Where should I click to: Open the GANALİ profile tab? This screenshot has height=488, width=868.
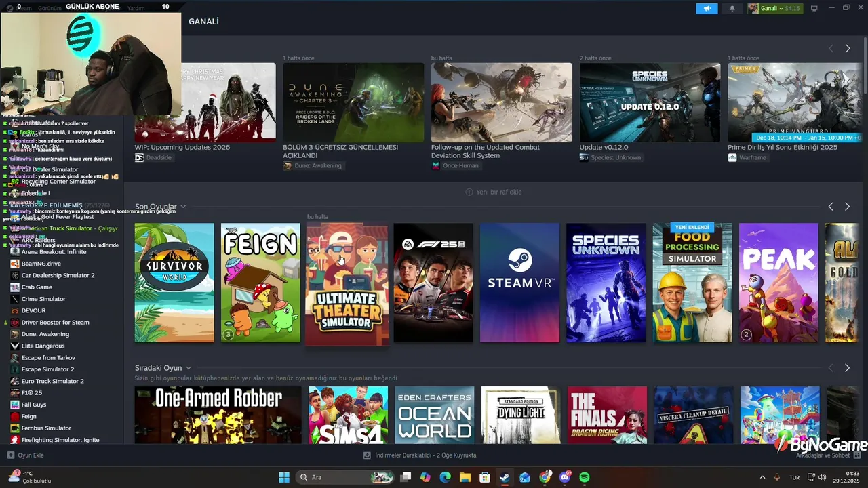tap(203, 22)
